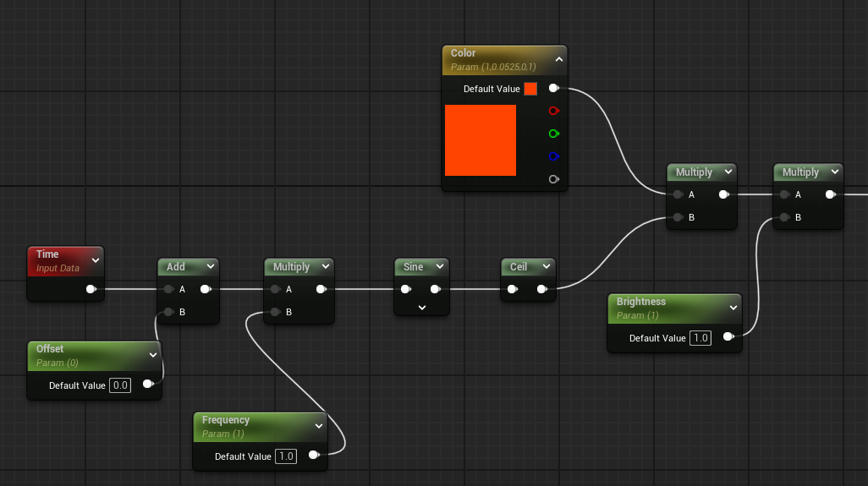Select the Ceil node by its title

[518, 267]
